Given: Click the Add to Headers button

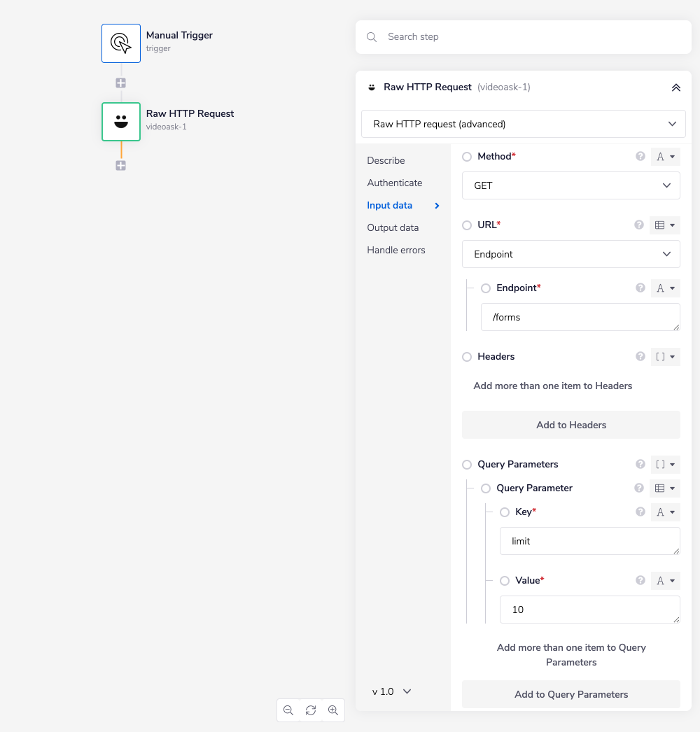Looking at the screenshot, I should click(570, 425).
